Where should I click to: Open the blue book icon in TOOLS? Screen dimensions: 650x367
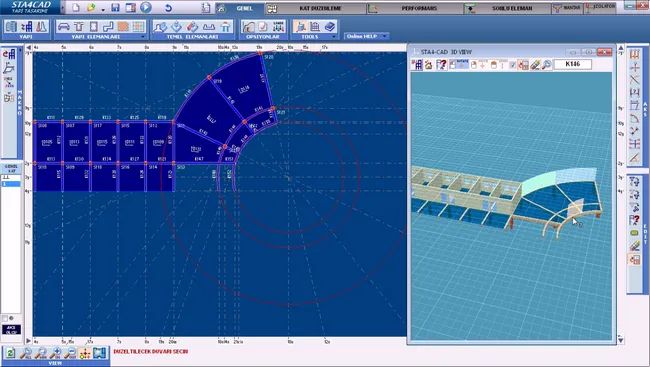(x=330, y=27)
